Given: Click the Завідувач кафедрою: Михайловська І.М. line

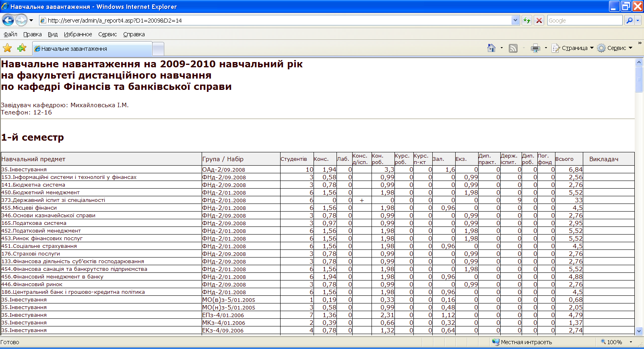Looking at the screenshot, I should tap(64, 105).
